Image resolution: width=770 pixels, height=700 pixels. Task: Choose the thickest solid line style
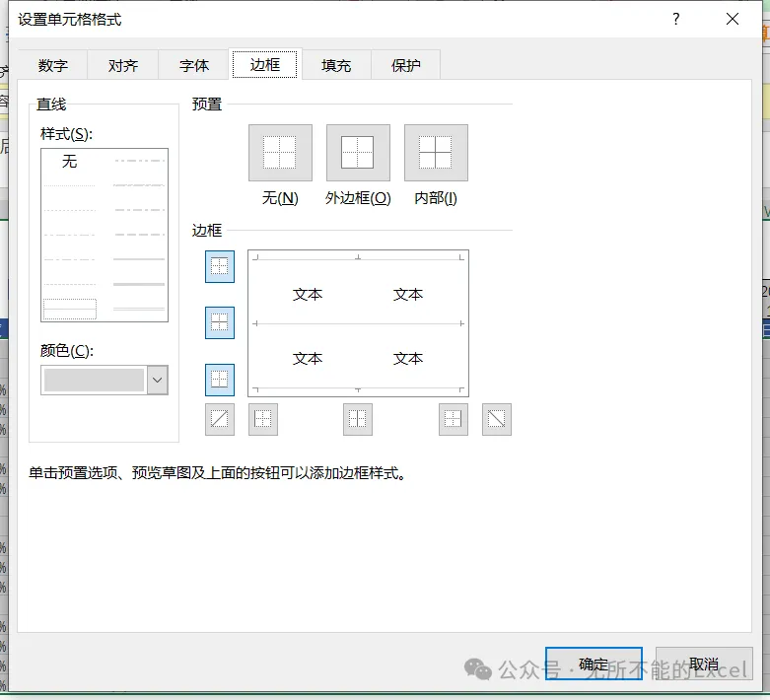pyautogui.click(x=139, y=284)
